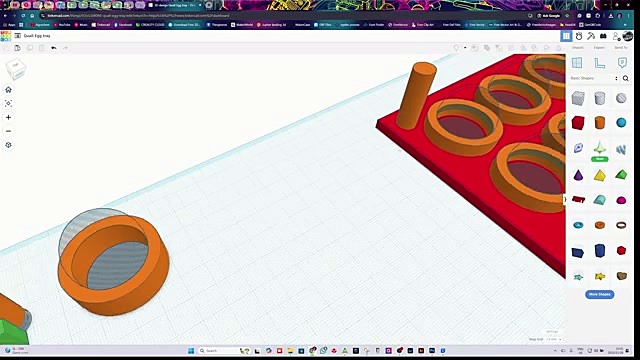Pick the green Roof shape

[621, 175]
